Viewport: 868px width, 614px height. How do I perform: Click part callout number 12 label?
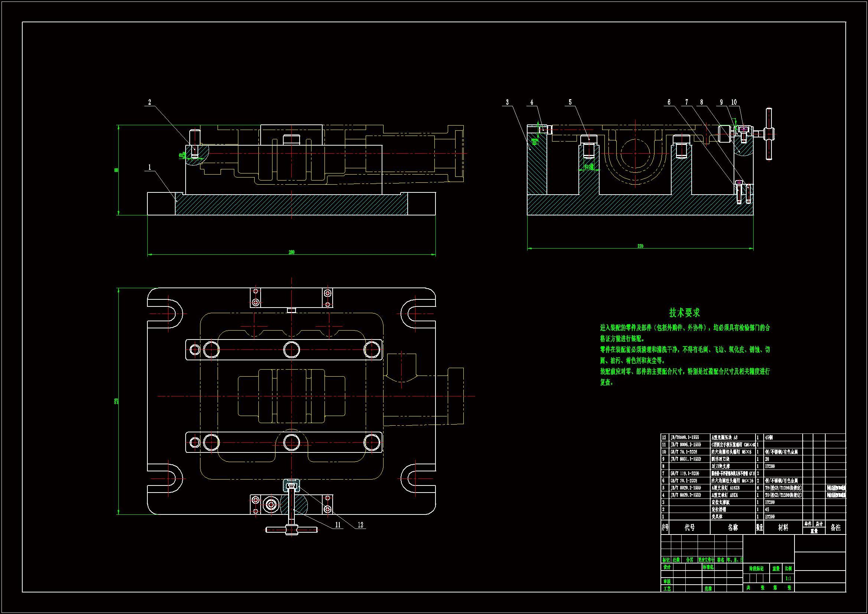click(x=360, y=525)
